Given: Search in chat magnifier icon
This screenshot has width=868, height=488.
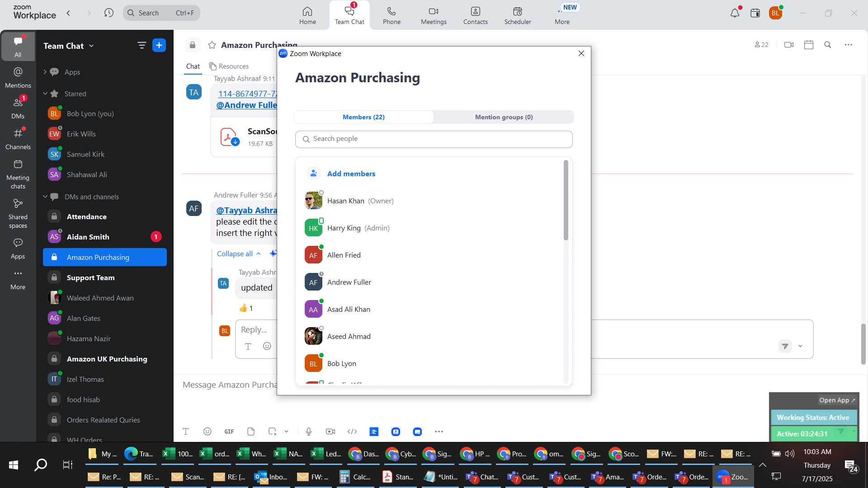Looking at the screenshot, I should (x=828, y=45).
